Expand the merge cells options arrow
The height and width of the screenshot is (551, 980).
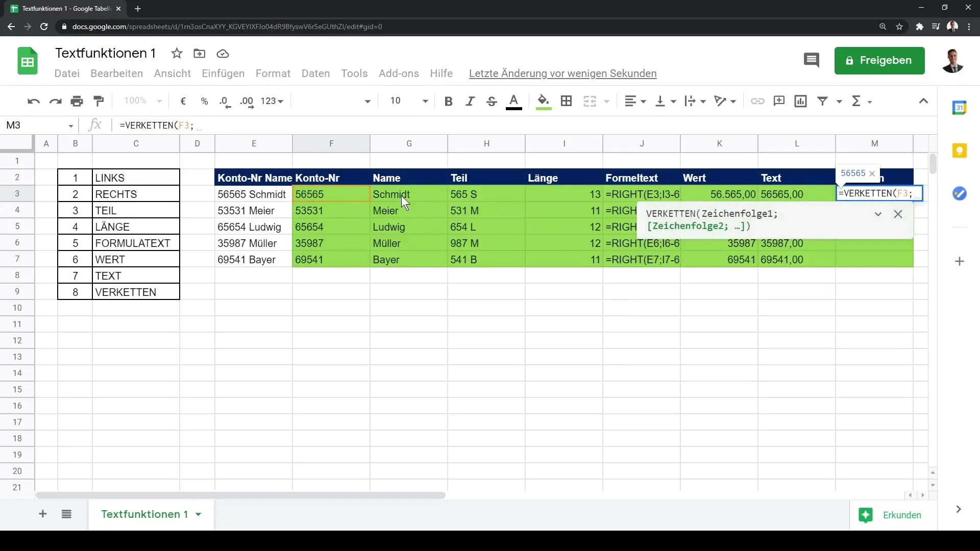[x=607, y=102]
